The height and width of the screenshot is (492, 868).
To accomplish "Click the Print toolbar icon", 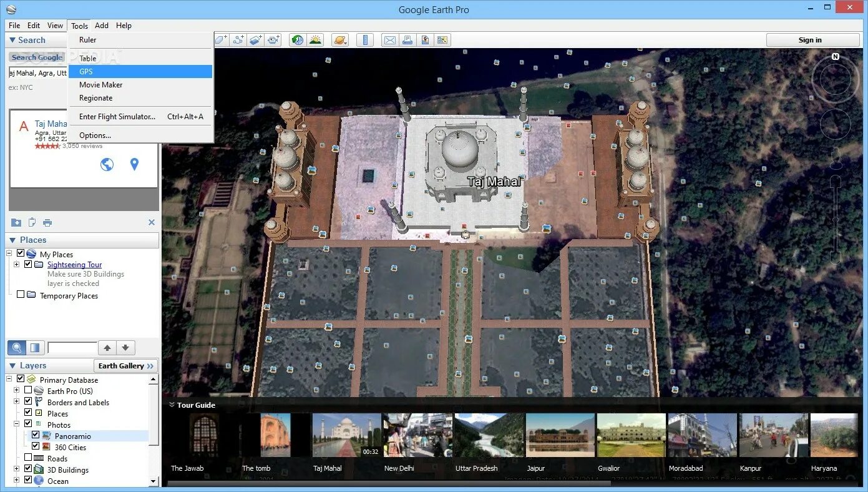I will point(407,40).
